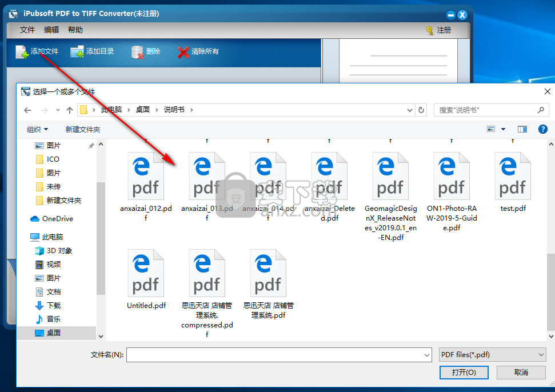
Task: Close the file selection dialog
Action: coord(547,91)
